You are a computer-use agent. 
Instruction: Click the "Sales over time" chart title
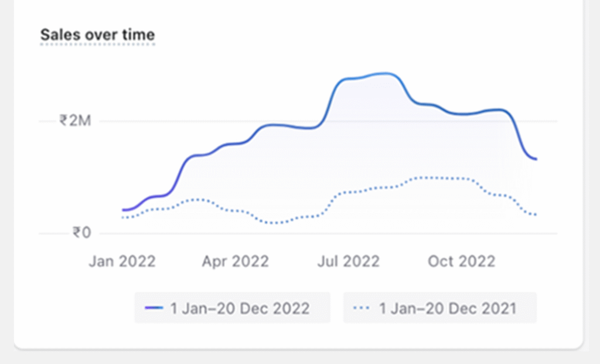[x=97, y=35]
